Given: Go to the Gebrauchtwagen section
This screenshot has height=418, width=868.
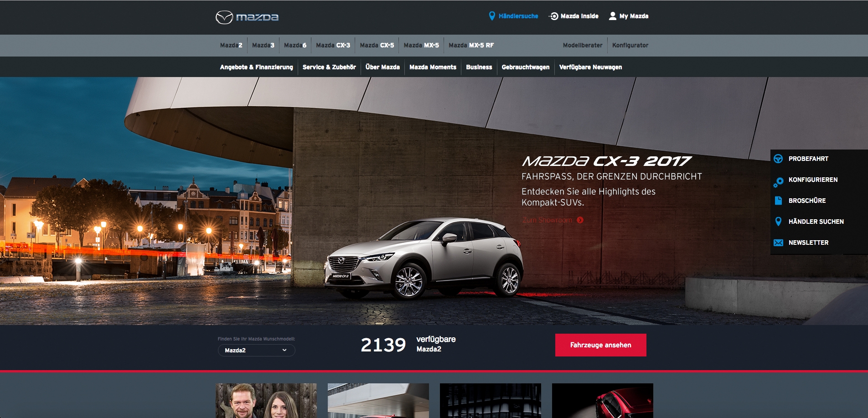Looking at the screenshot, I should coord(525,67).
